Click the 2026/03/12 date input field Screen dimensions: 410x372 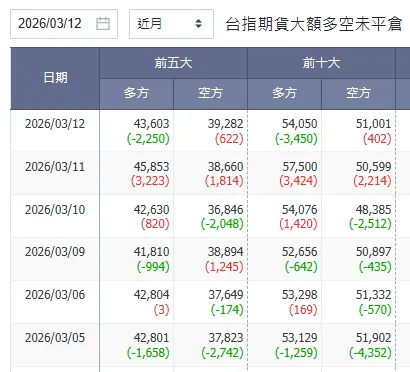(64, 24)
